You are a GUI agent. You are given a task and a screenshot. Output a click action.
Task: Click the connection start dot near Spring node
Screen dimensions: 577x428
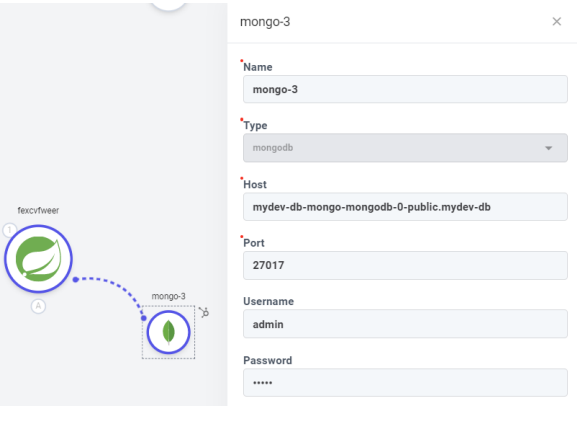tap(75, 280)
